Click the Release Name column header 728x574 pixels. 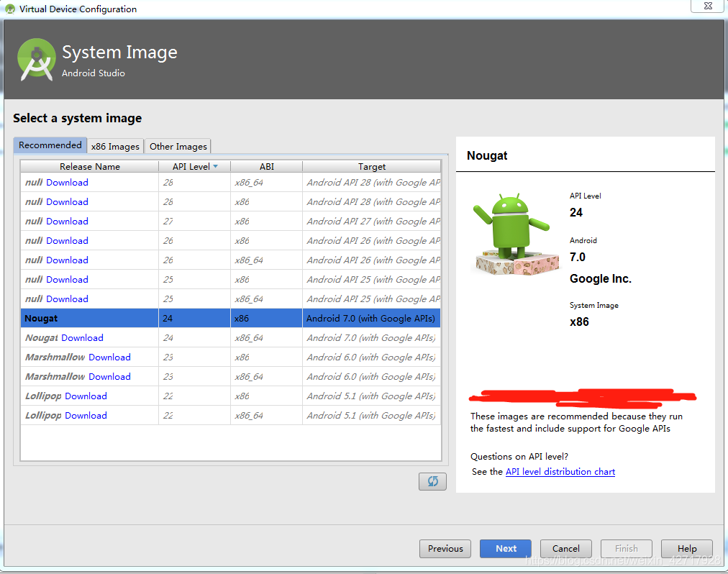pos(90,166)
